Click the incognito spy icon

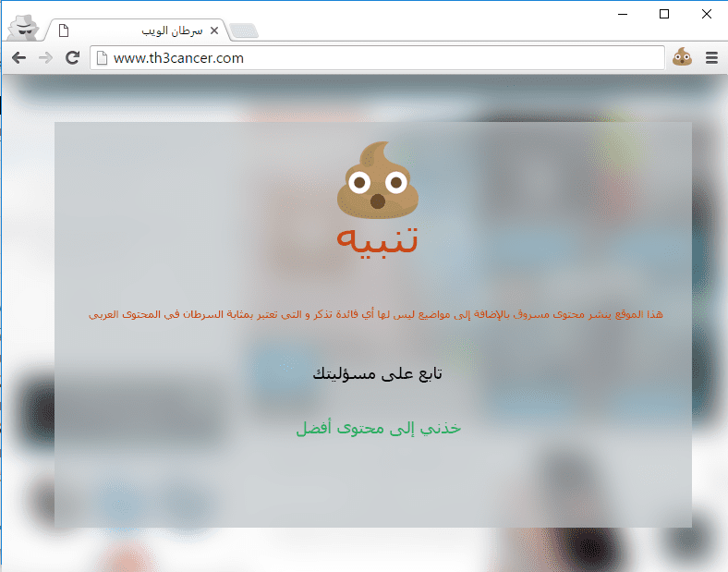coord(23,28)
